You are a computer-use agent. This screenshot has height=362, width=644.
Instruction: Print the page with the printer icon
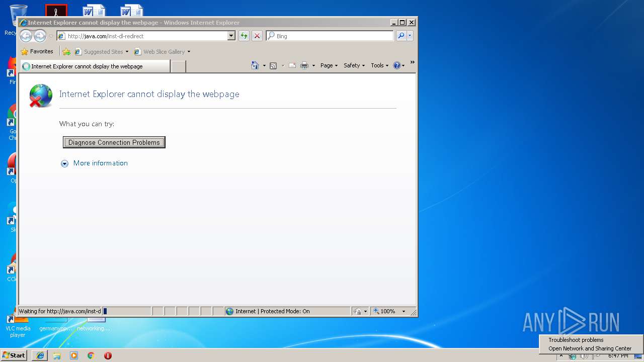304,65
